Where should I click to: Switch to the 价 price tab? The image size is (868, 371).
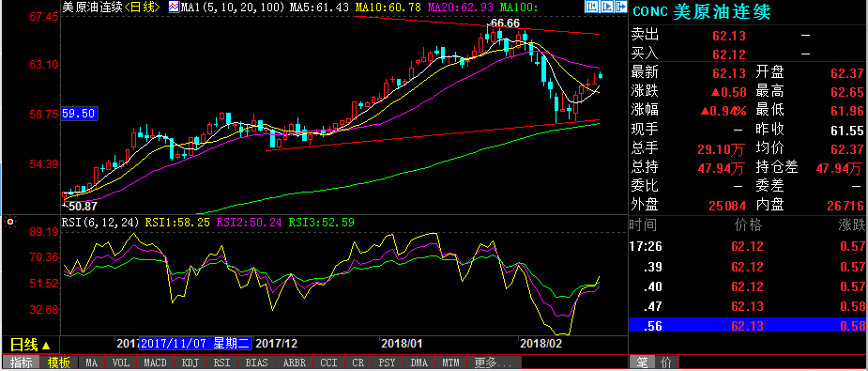click(666, 363)
